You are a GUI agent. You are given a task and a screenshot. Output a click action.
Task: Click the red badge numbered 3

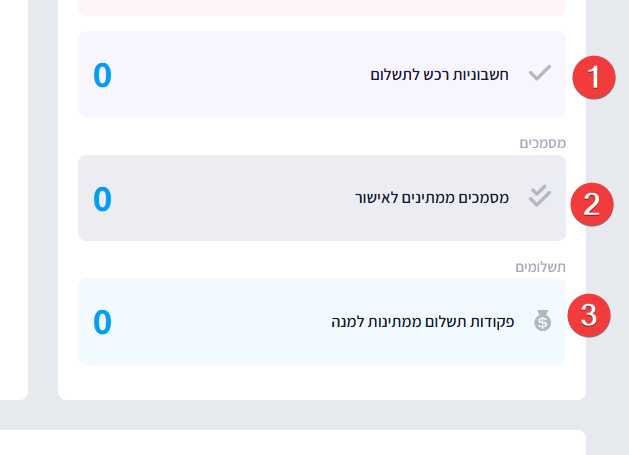point(588,315)
